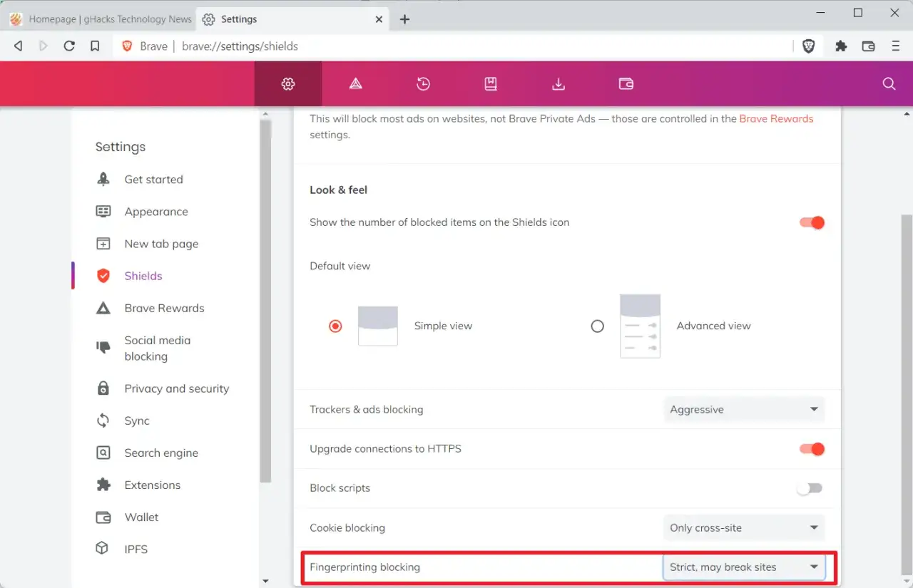The height and width of the screenshot is (588, 913).
Task: Open Fingerprinting blocking dropdown
Action: [744, 567]
